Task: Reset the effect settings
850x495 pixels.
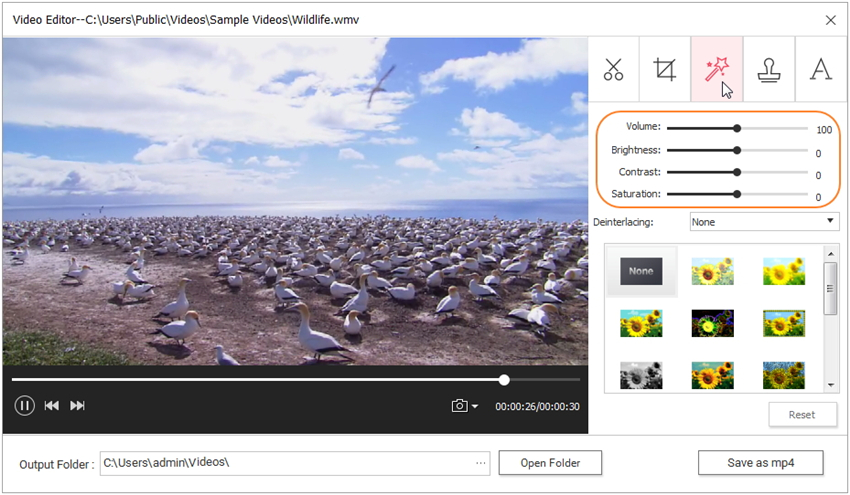Action: tap(802, 414)
